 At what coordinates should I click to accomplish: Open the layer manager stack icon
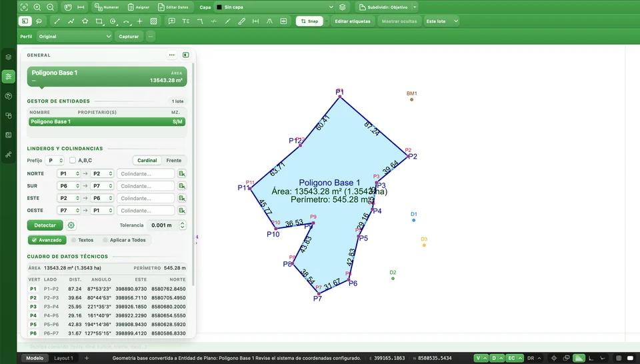(x=343, y=7)
